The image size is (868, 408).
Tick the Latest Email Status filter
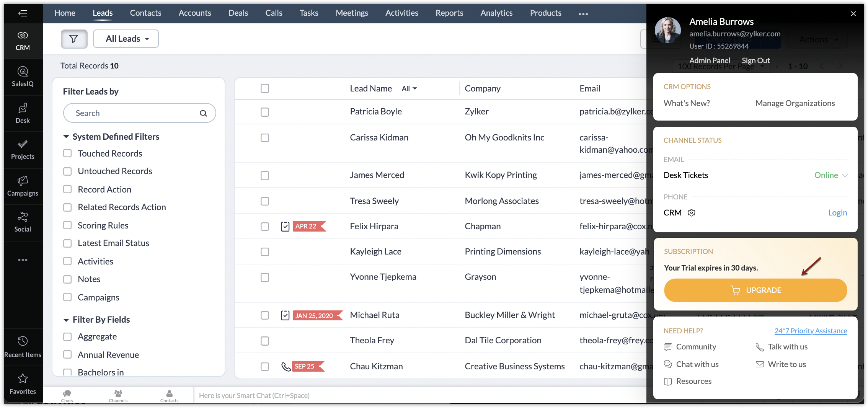coord(67,243)
